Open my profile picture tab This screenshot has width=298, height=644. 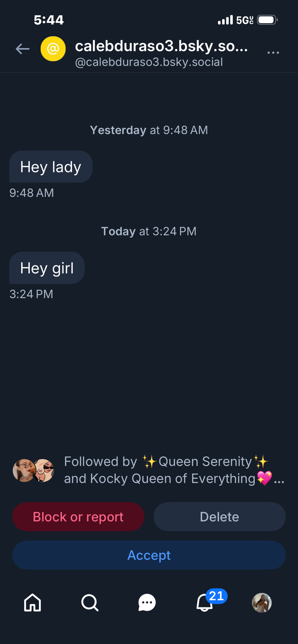262,602
